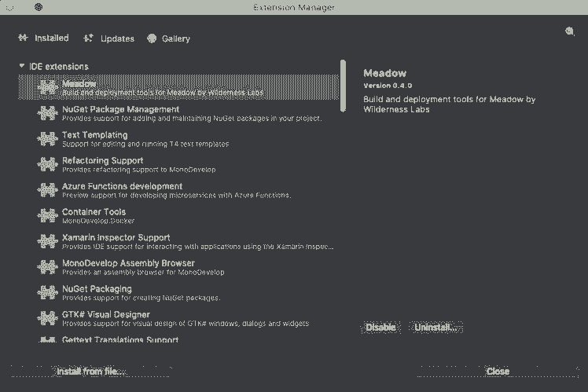Click the Container Tools puzzle icon

(x=48, y=215)
